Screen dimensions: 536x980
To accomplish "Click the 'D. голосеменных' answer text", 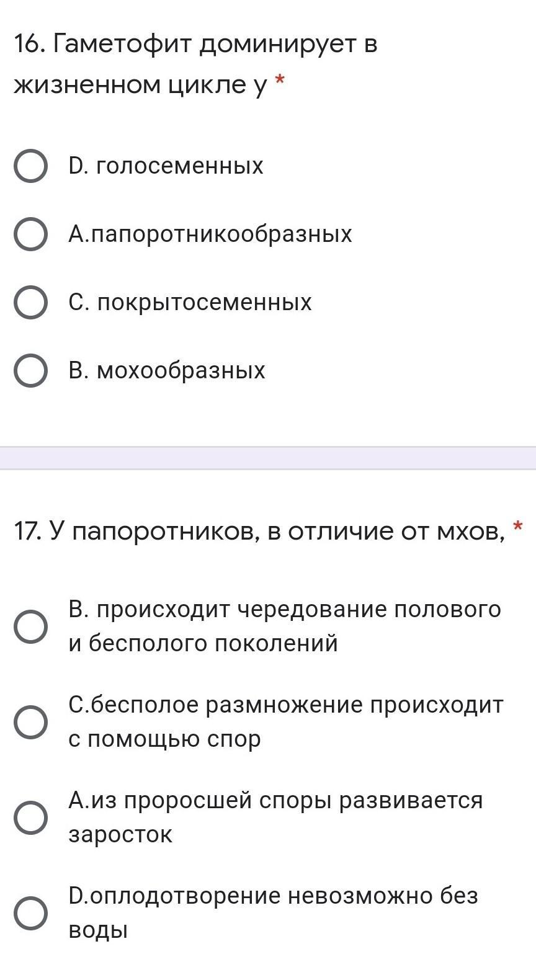I will click(x=166, y=166).
